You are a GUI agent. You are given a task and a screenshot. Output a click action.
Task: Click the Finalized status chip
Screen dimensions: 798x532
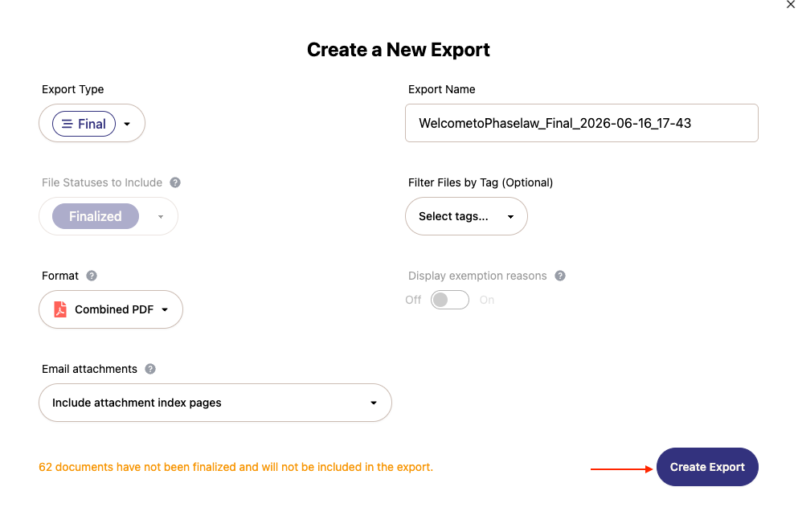pyautogui.click(x=96, y=216)
